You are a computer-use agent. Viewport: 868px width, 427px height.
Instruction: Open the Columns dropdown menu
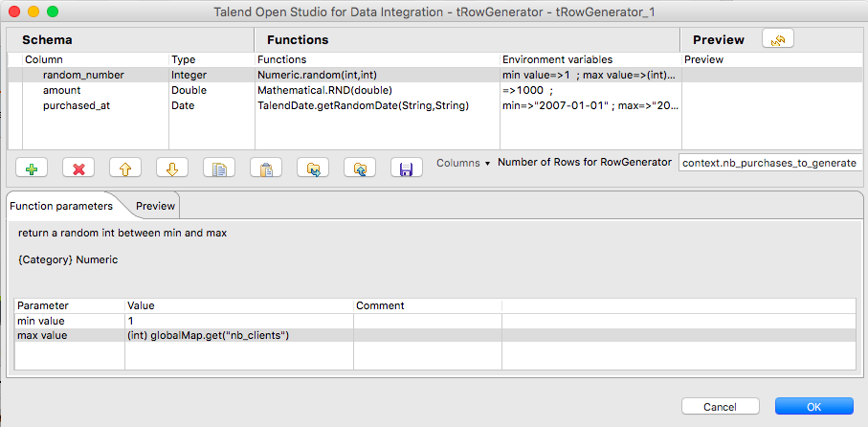click(x=463, y=163)
